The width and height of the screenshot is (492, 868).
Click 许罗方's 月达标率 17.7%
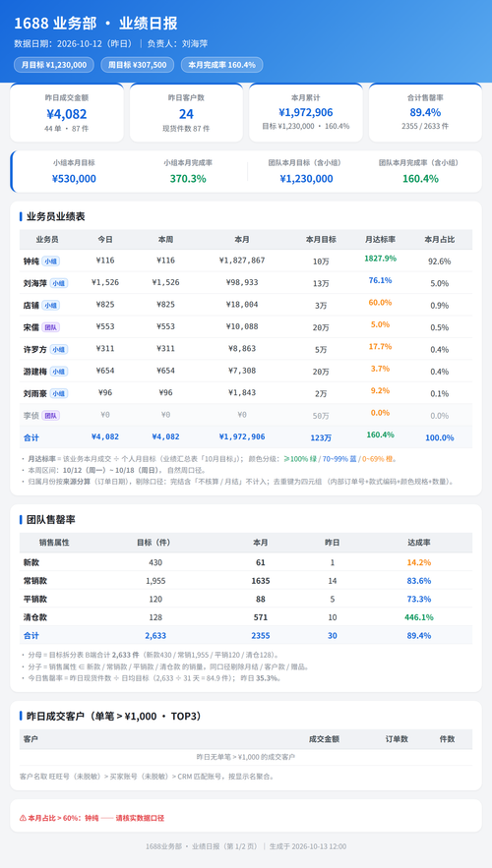[380, 347]
